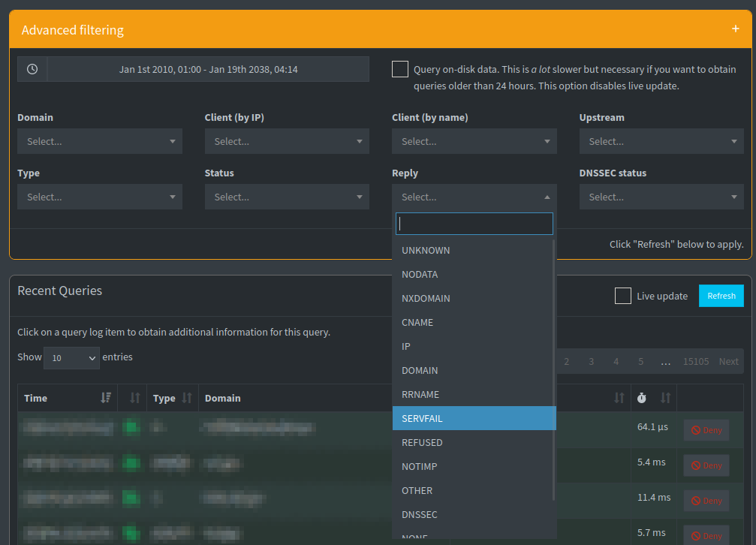Enable the Query on-disk data checkbox
Viewport: 756px width, 545px height.
tap(399, 68)
